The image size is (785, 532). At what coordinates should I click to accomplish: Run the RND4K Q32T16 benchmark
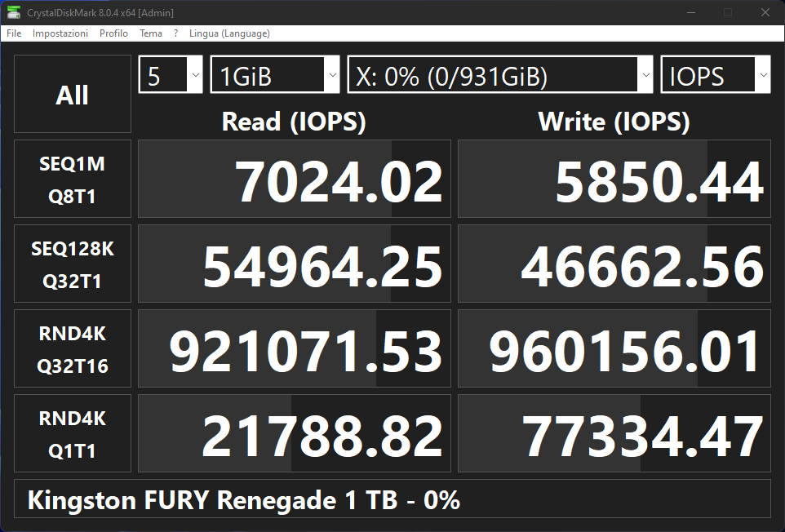click(73, 348)
